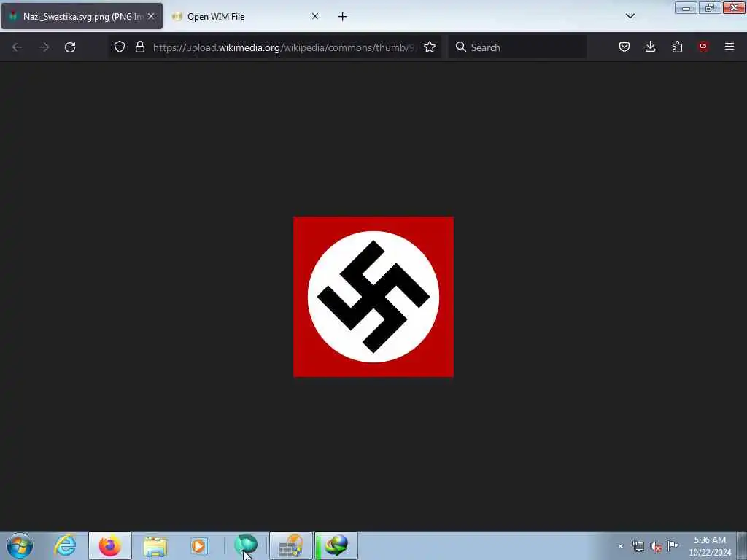Open tracking protection shield info
747x560 pixels.
pos(120,47)
